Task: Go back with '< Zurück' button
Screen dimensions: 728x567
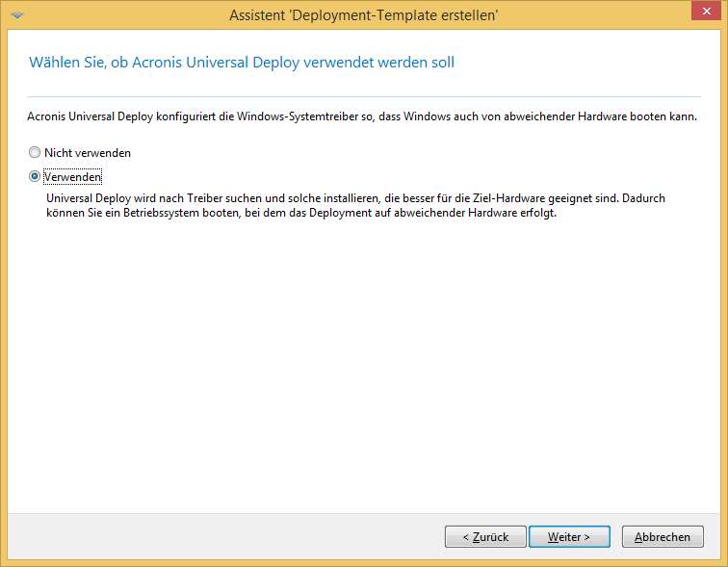Action: (485, 537)
